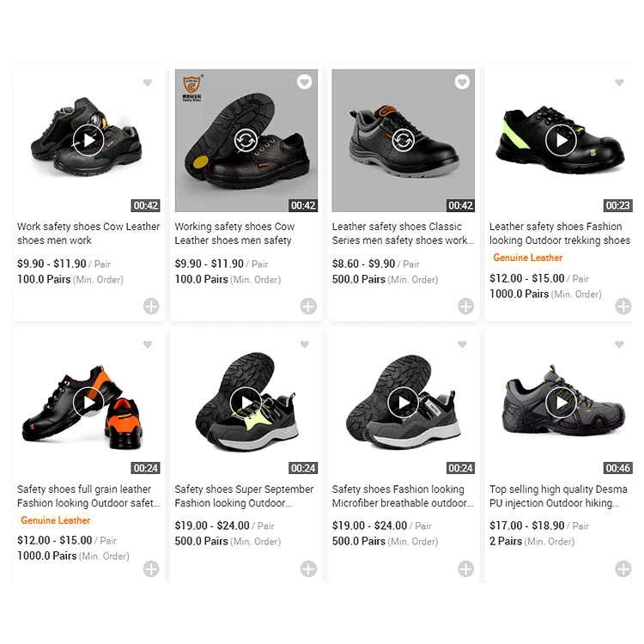Click plus icon on Desma PU injection card
This screenshot has height=644, width=644.
tap(623, 568)
